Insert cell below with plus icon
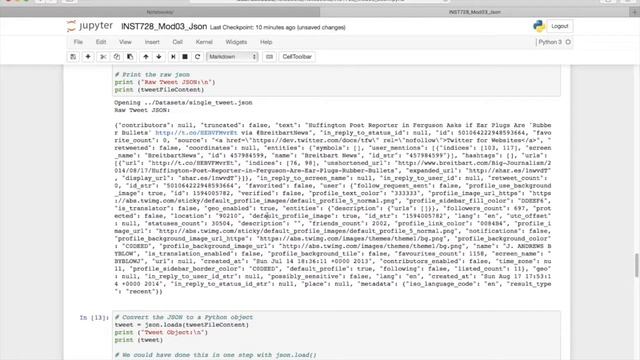640x360 pixels. click(x=88, y=57)
